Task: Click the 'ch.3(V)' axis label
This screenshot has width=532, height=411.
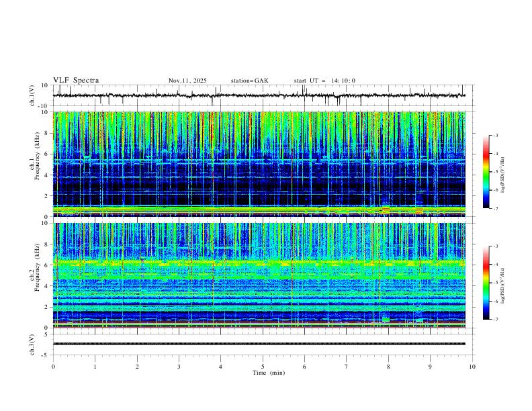Action: click(x=32, y=345)
